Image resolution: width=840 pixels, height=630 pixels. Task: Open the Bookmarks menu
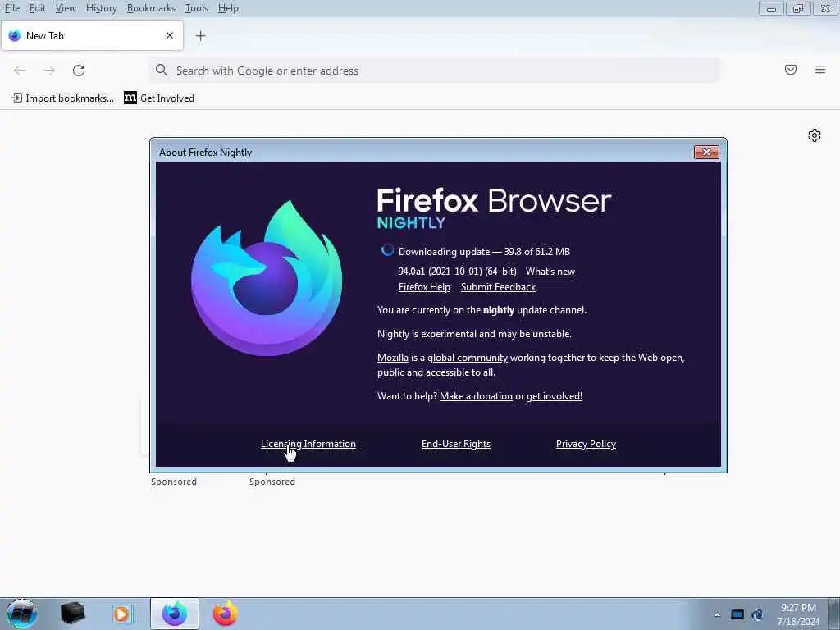click(151, 8)
